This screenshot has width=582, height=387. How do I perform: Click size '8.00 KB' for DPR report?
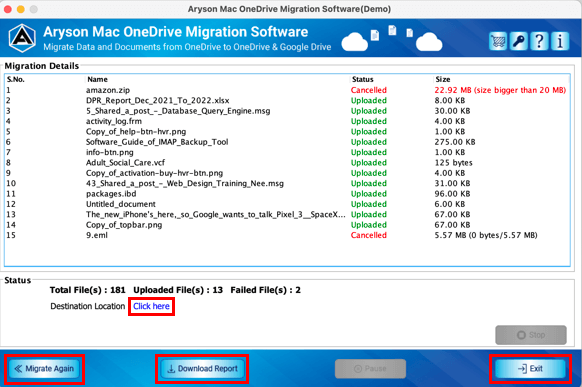pos(449,101)
